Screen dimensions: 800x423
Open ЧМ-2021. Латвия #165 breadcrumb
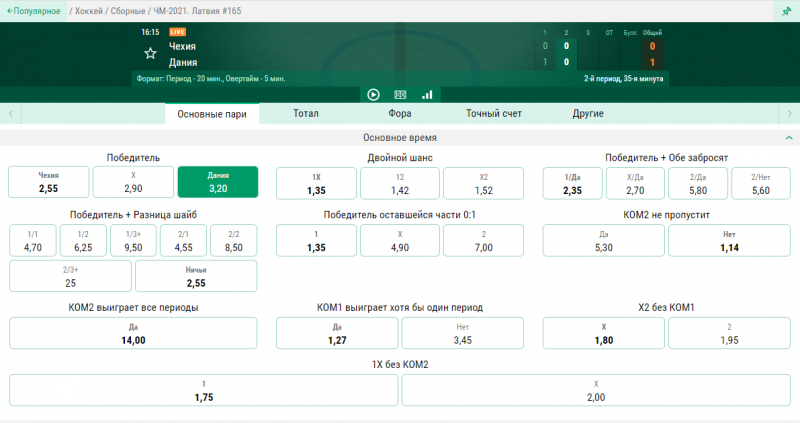tap(197, 11)
